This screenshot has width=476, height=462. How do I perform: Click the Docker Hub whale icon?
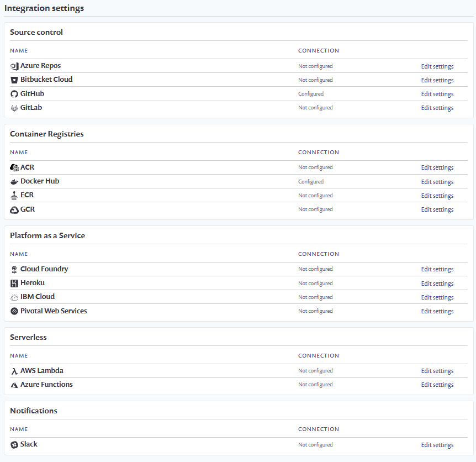coord(14,182)
